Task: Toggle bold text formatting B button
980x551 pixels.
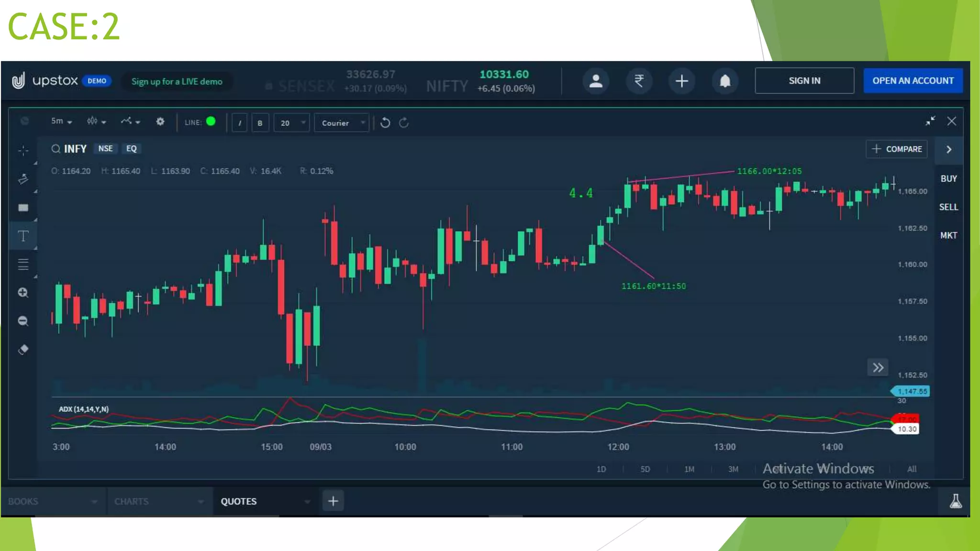Action: (260, 123)
